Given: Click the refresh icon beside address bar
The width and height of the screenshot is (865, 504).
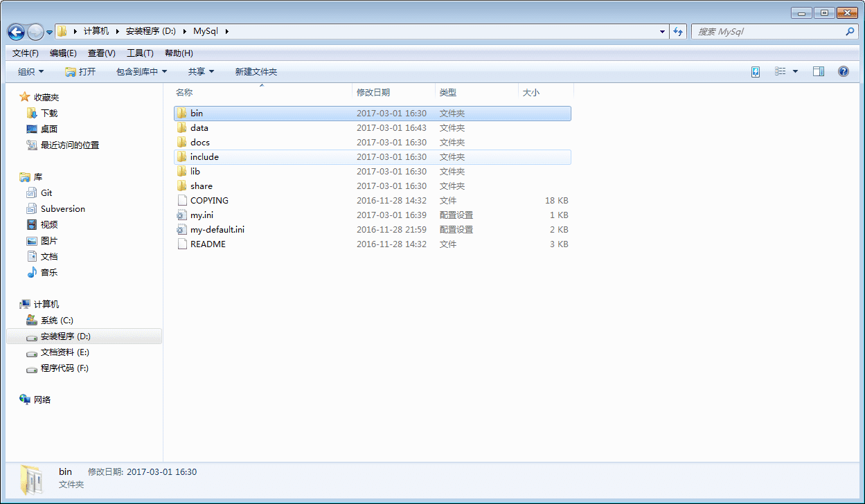Looking at the screenshot, I should click(678, 31).
